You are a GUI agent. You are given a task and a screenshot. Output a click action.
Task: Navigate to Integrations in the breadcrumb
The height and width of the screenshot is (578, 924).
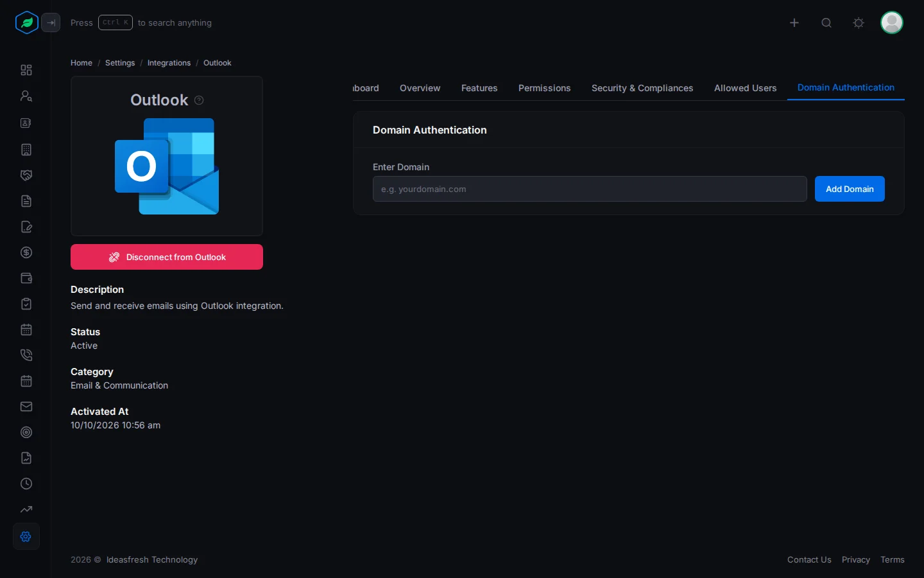[169, 63]
